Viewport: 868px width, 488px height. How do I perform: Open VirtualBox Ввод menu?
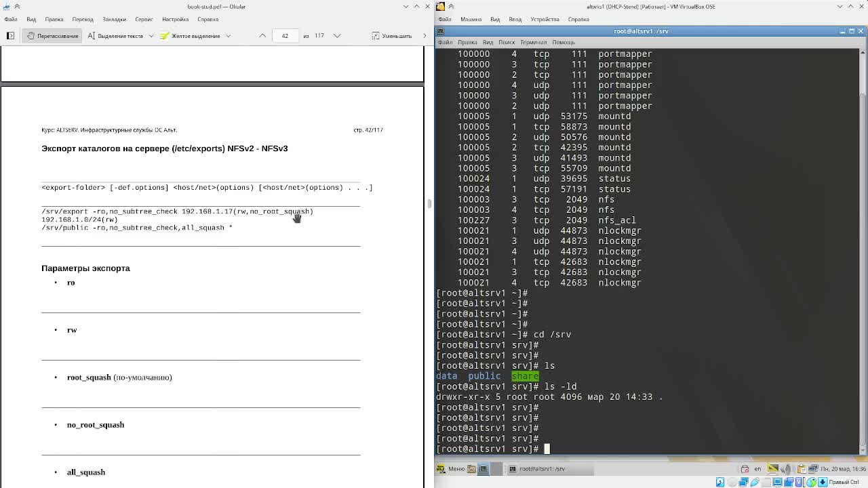pyautogui.click(x=515, y=19)
